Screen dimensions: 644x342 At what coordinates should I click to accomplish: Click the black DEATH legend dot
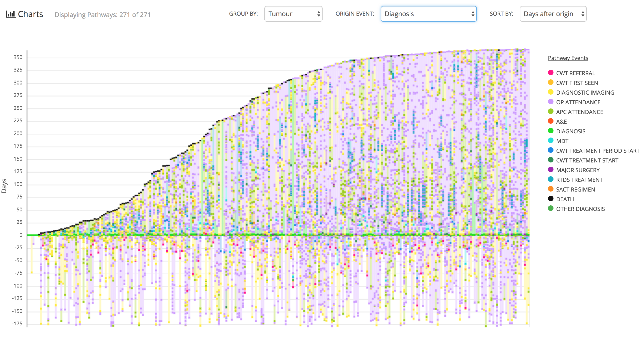[550, 199]
